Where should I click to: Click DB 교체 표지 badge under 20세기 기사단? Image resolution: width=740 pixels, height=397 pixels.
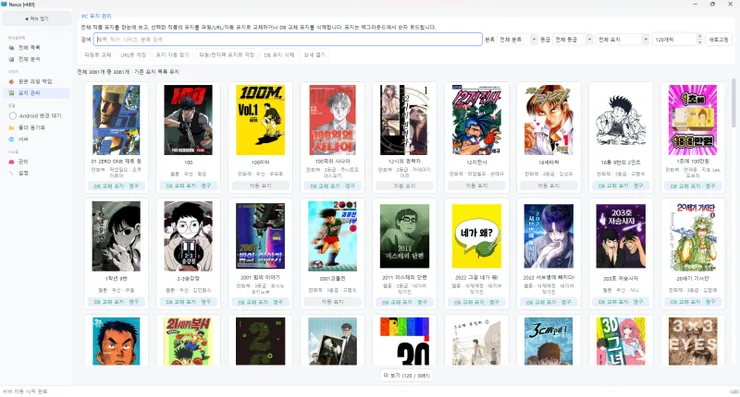point(692,302)
